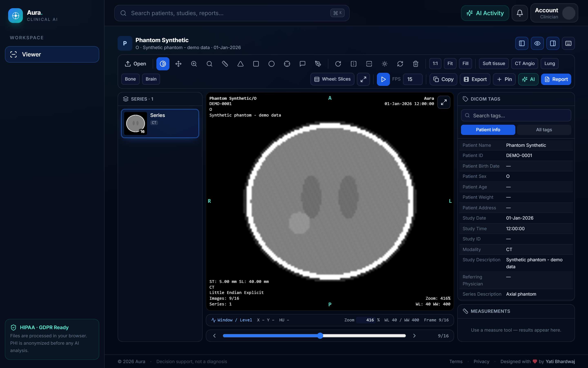Expand viewport with toolbar fullscreen icon
The height and width of the screenshot is (368, 588).
click(x=363, y=79)
